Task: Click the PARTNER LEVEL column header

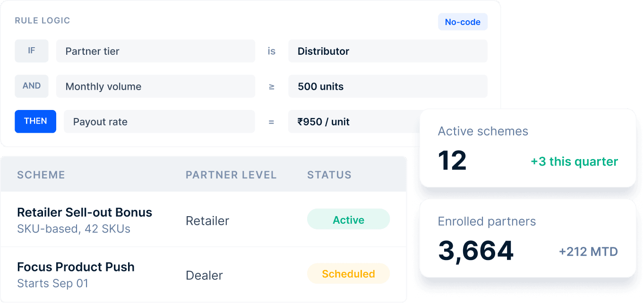Action: [x=231, y=175]
